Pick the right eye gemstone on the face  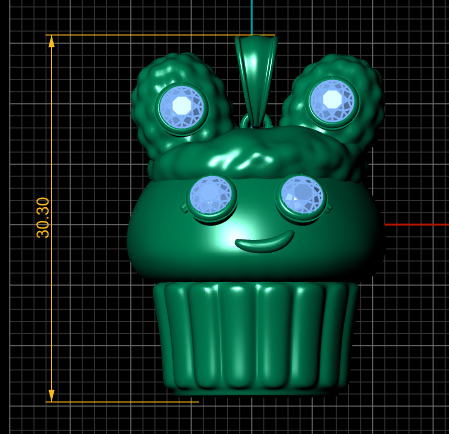pyautogui.click(x=302, y=195)
